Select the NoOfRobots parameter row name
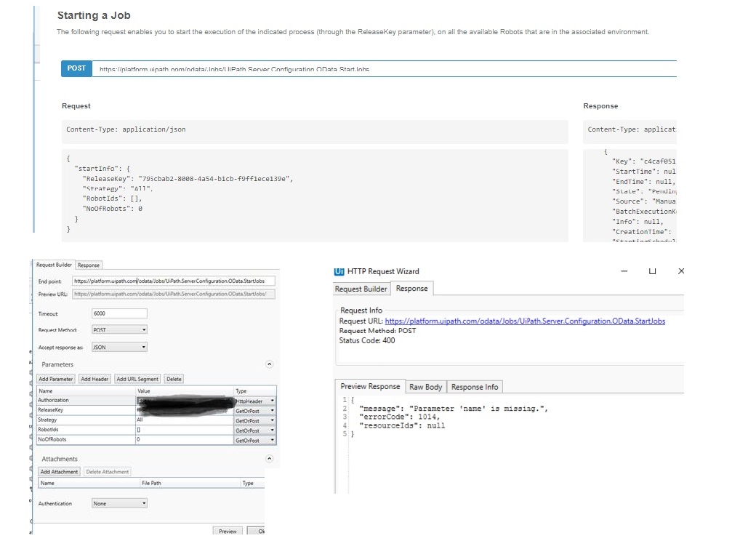The width and height of the screenshot is (756, 541). [x=52, y=440]
